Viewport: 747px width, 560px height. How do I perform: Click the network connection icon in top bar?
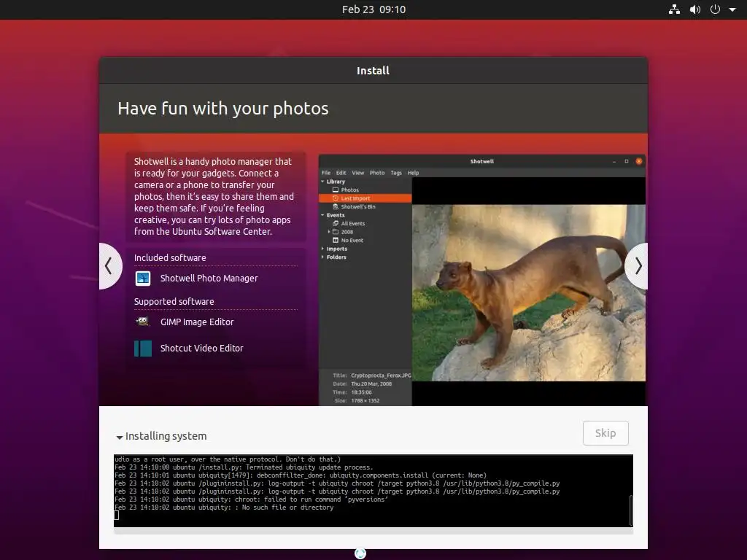coord(674,9)
